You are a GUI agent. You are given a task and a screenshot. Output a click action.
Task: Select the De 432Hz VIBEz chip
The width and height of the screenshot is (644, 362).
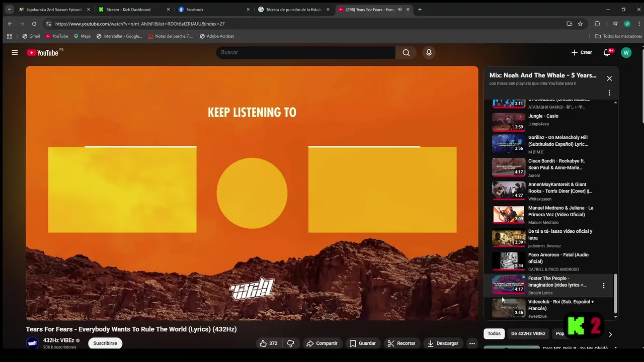pos(528,334)
